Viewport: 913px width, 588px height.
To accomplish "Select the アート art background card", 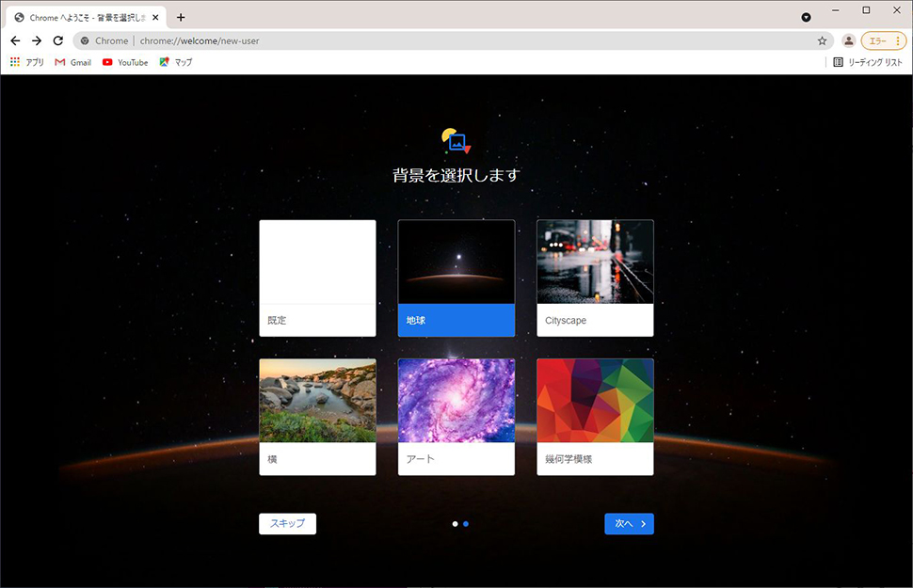I will tap(456, 417).
